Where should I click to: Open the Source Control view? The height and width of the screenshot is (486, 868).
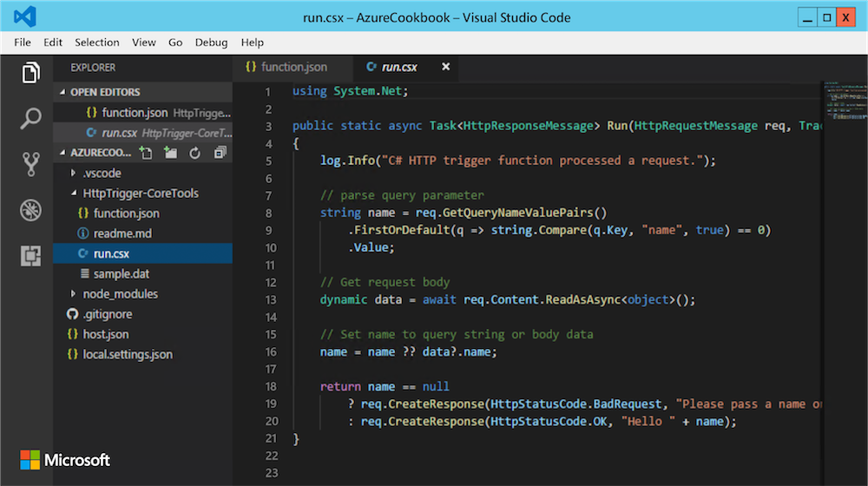coord(31,164)
